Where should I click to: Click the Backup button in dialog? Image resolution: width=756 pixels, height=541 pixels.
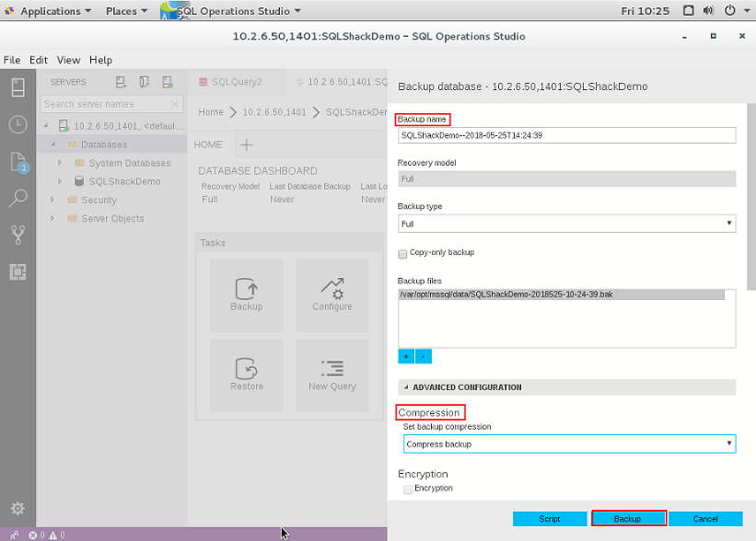point(628,519)
